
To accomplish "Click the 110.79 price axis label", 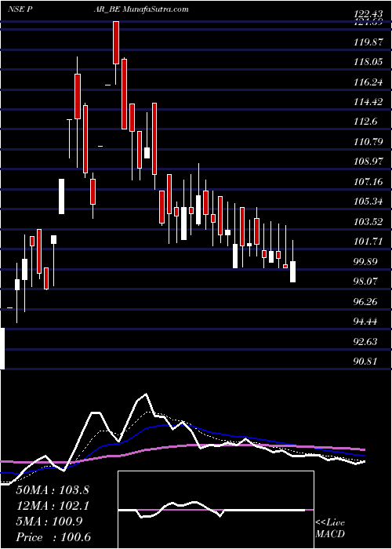I will click(x=366, y=142).
